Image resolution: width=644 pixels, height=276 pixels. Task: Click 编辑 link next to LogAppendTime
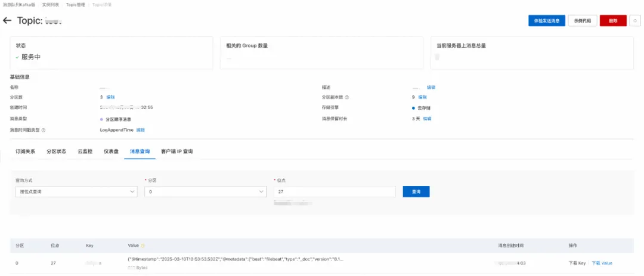click(x=141, y=130)
